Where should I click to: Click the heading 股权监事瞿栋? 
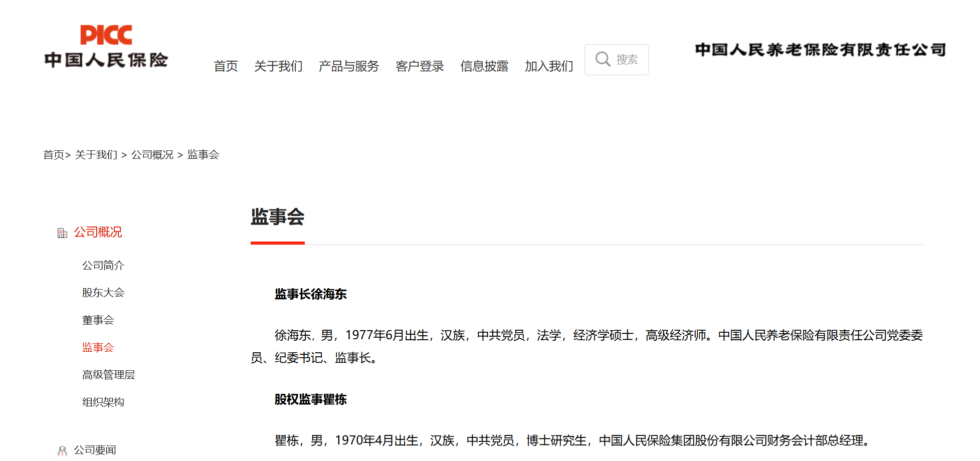(x=311, y=399)
